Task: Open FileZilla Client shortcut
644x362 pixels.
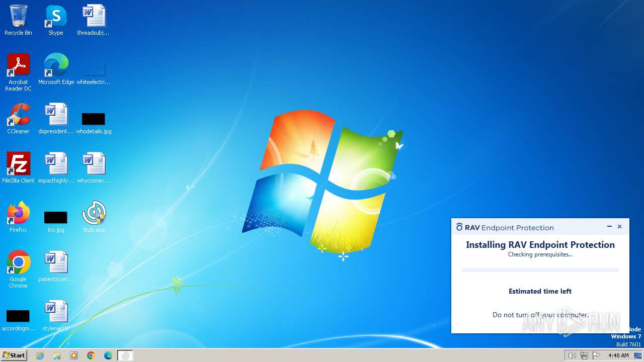Action: [18, 168]
